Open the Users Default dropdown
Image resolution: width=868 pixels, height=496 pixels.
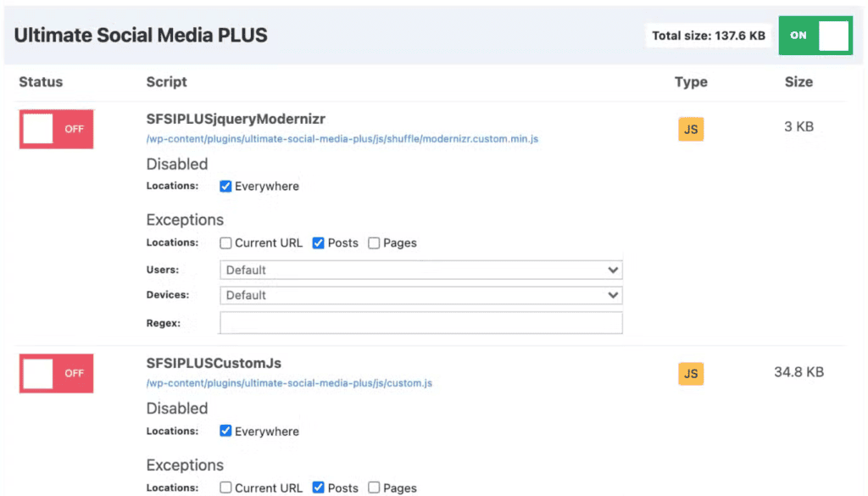420,270
